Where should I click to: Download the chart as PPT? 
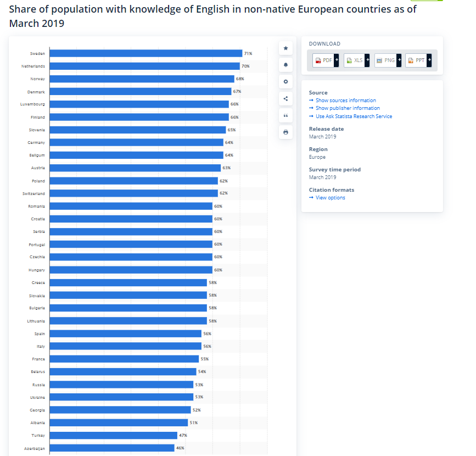coord(416,60)
